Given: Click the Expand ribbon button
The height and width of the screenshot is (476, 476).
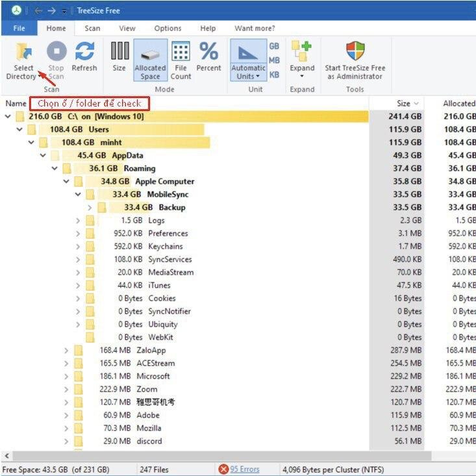Looking at the screenshot, I should click(x=302, y=60).
